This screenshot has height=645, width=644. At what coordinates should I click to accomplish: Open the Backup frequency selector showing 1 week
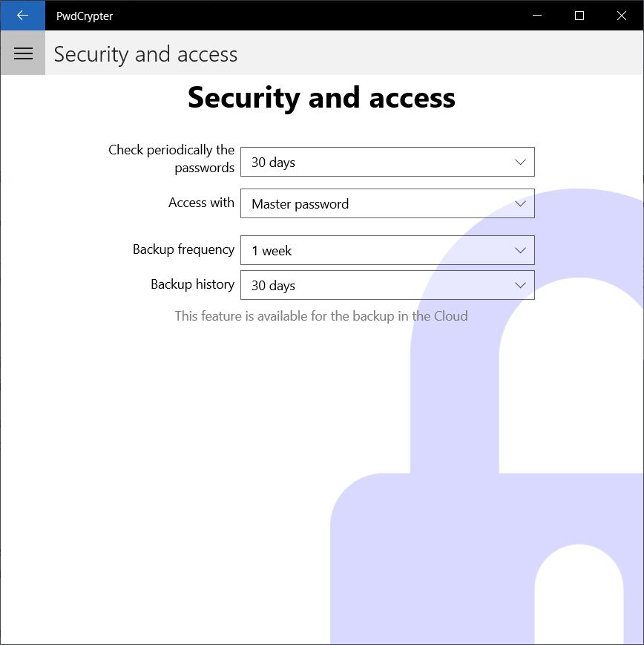pyautogui.click(x=387, y=250)
